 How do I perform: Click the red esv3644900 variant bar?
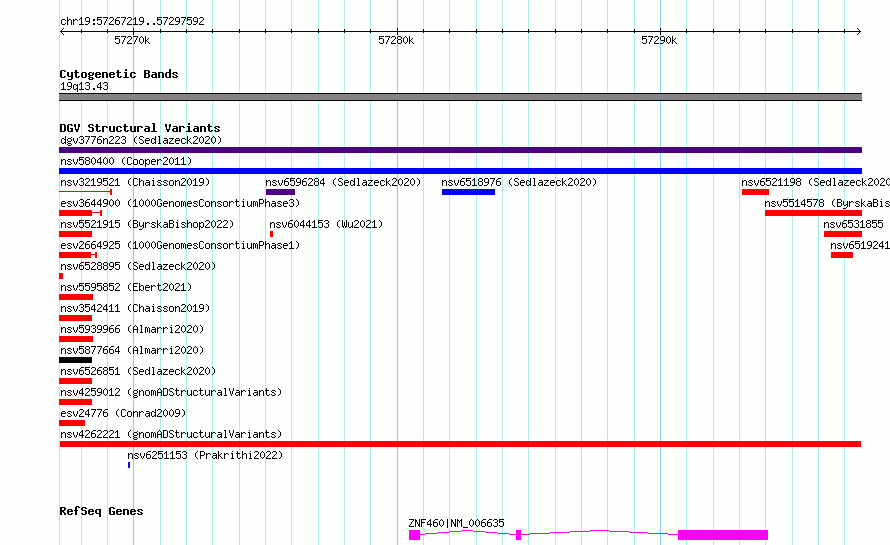pos(80,213)
